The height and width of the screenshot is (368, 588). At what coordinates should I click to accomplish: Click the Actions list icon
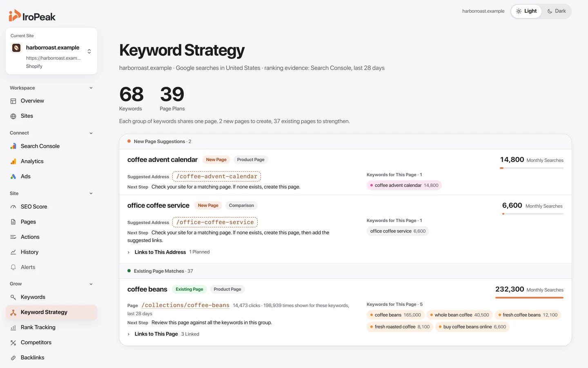(x=13, y=237)
